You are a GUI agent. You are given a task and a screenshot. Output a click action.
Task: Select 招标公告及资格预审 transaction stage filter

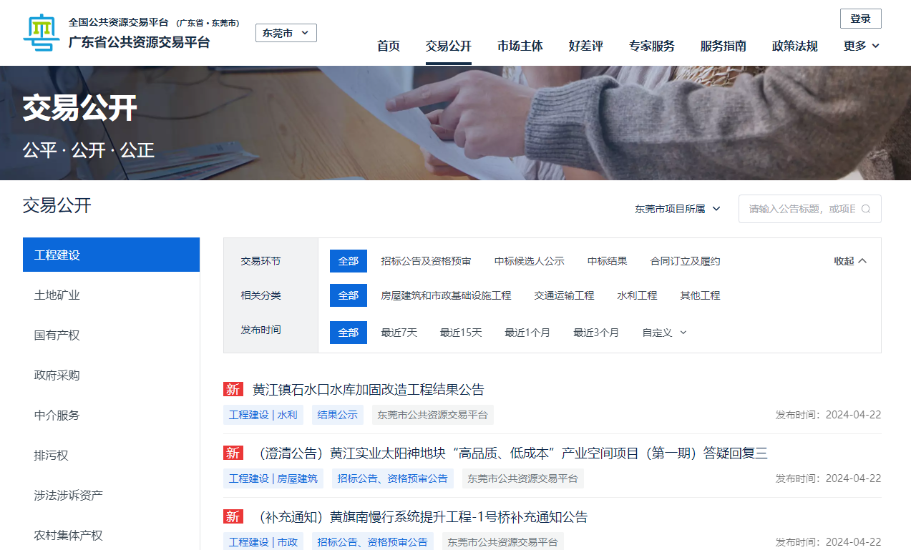(x=425, y=261)
